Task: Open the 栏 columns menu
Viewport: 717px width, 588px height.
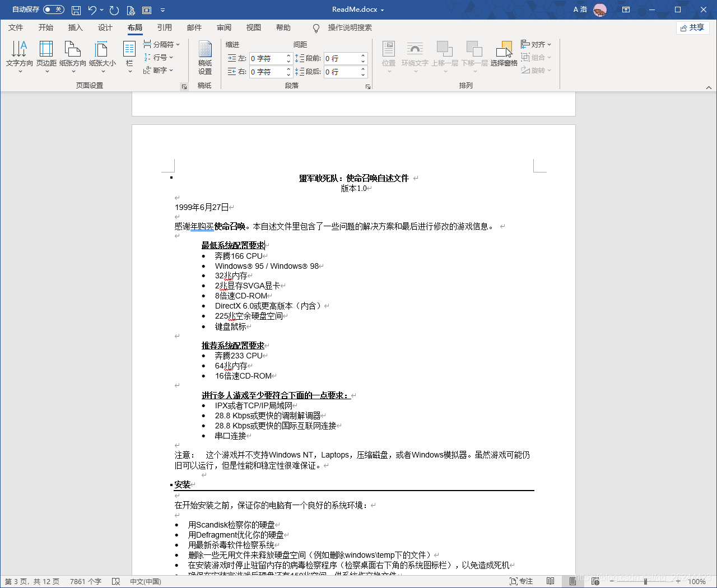Action: [129, 57]
